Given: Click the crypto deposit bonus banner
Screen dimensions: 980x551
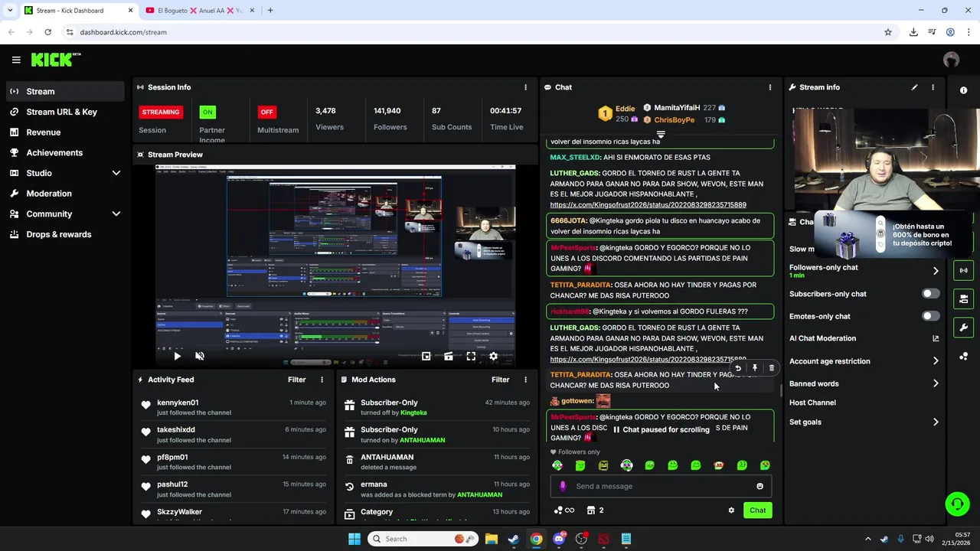Looking at the screenshot, I should click(x=893, y=234).
